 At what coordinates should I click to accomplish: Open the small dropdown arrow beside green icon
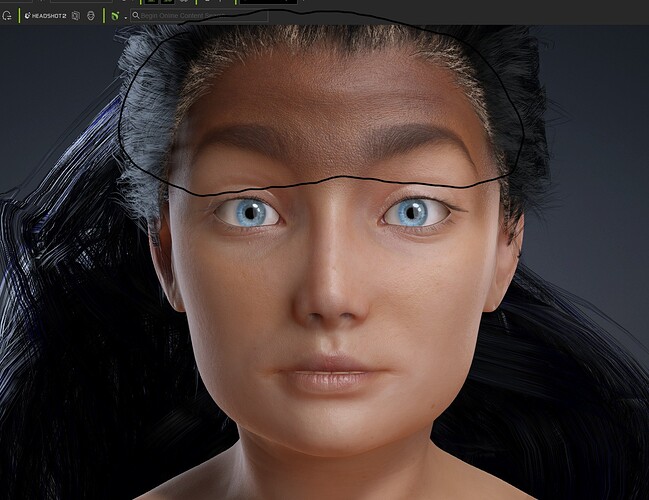click(x=123, y=17)
